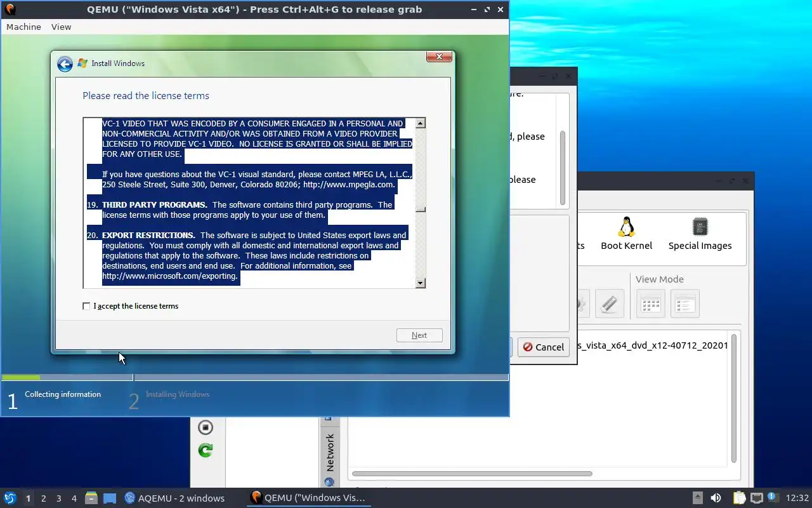This screenshot has width=812, height=508.
Task: Activate the QEMU Windows Vista taskbar entry
Action: (308, 498)
